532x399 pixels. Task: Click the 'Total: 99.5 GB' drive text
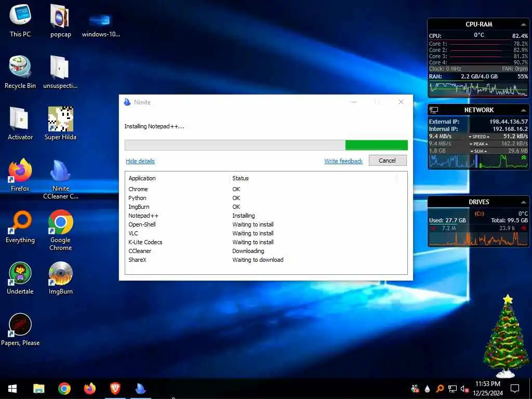(509, 220)
